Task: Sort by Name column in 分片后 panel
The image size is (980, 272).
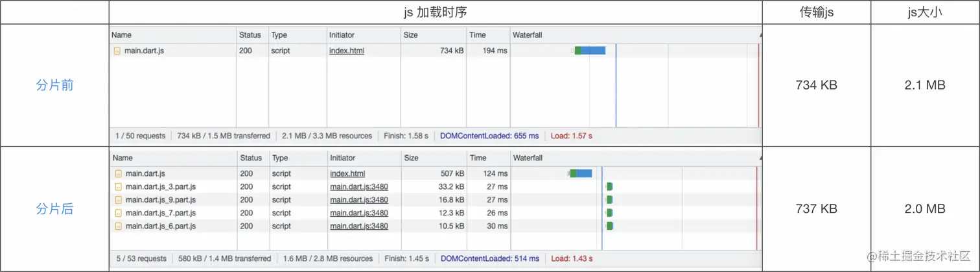Action: 122,158
